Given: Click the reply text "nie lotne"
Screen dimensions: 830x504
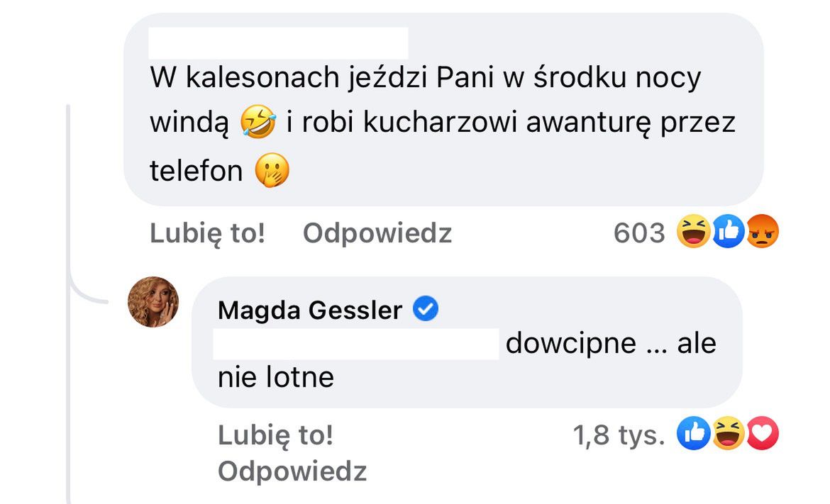Looking at the screenshot, I should pyautogui.click(x=275, y=377).
